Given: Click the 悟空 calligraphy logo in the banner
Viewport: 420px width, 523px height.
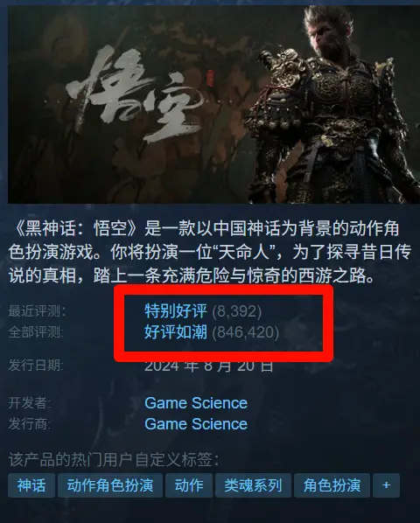Looking at the screenshot, I should click(x=135, y=94).
